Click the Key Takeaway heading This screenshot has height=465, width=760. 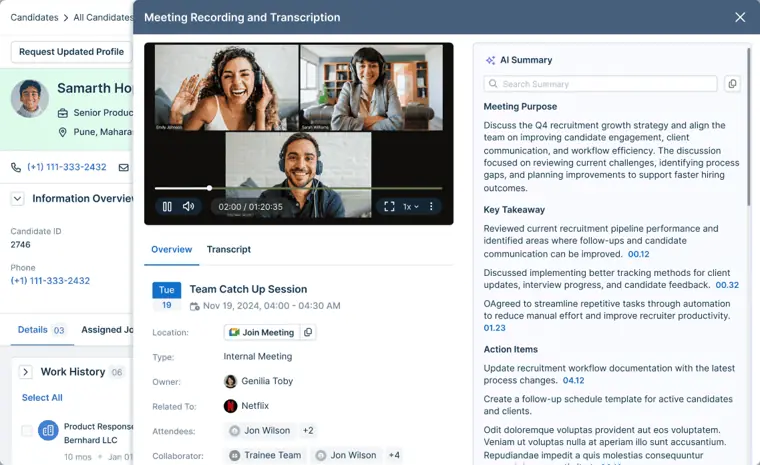click(514, 209)
